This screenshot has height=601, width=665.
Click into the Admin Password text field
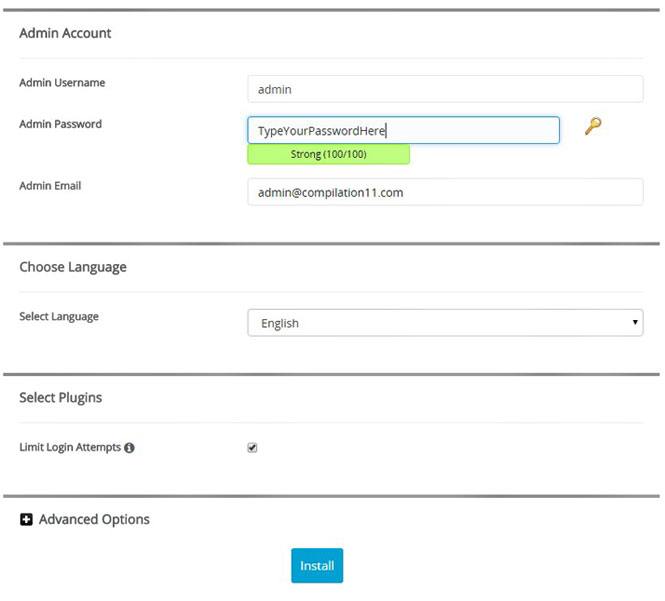pyautogui.click(x=403, y=131)
